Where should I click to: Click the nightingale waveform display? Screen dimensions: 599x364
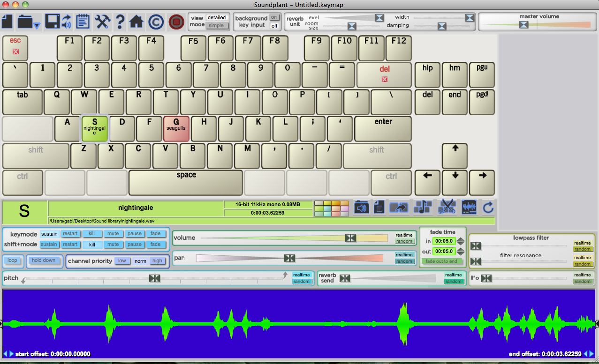tap(299, 324)
